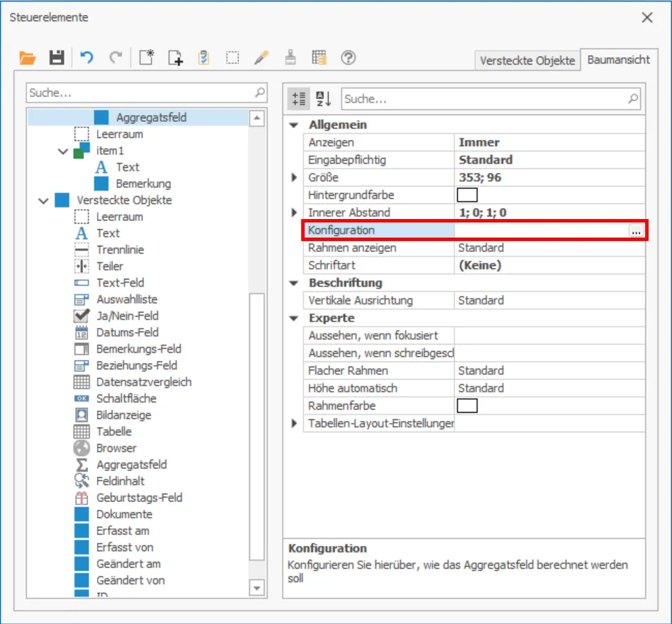Select the Geändert von item
The width and height of the screenshot is (672, 624).
[119, 581]
